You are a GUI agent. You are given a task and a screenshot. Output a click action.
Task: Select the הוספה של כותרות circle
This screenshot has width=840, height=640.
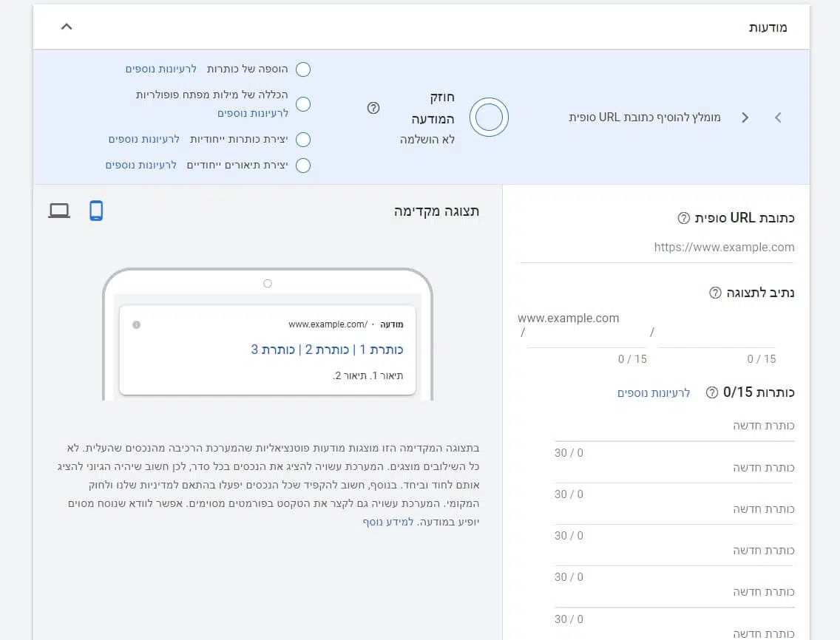pyautogui.click(x=303, y=69)
